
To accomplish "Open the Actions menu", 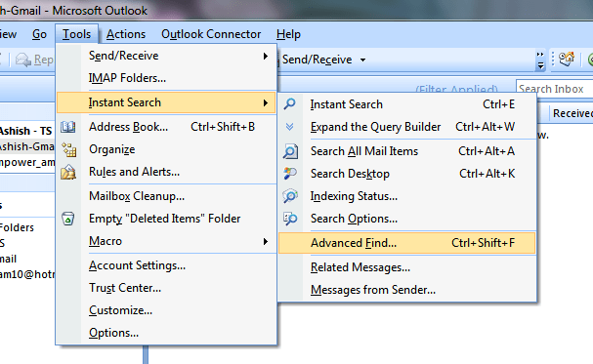I will click(x=126, y=34).
